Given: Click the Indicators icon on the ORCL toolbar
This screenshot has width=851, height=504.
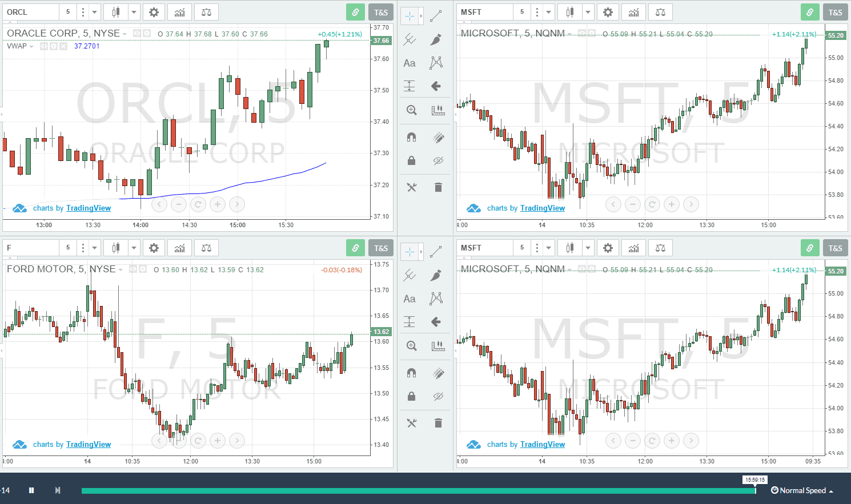Looking at the screenshot, I should pyautogui.click(x=179, y=11).
